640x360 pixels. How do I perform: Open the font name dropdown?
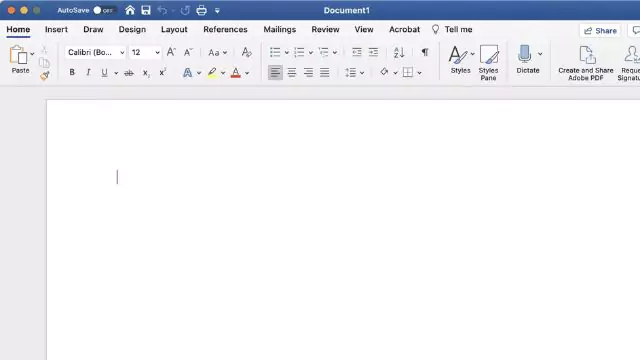click(x=122, y=53)
